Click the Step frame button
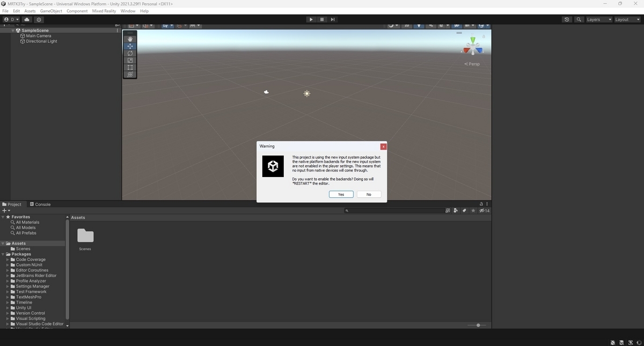This screenshot has height=346, width=644. point(332,19)
